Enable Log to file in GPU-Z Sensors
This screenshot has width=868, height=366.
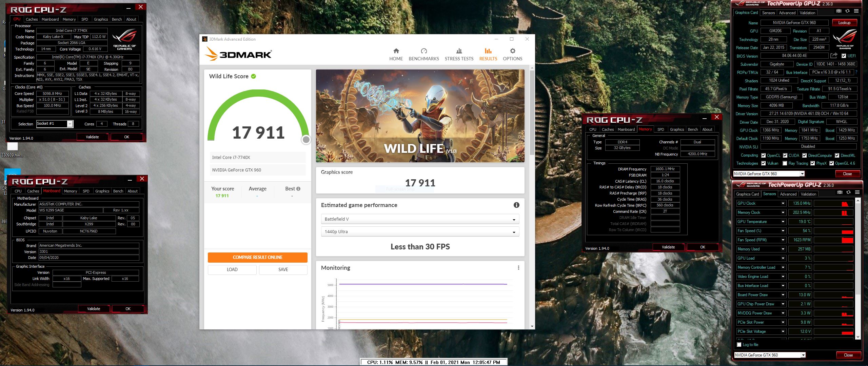coord(739,345)
